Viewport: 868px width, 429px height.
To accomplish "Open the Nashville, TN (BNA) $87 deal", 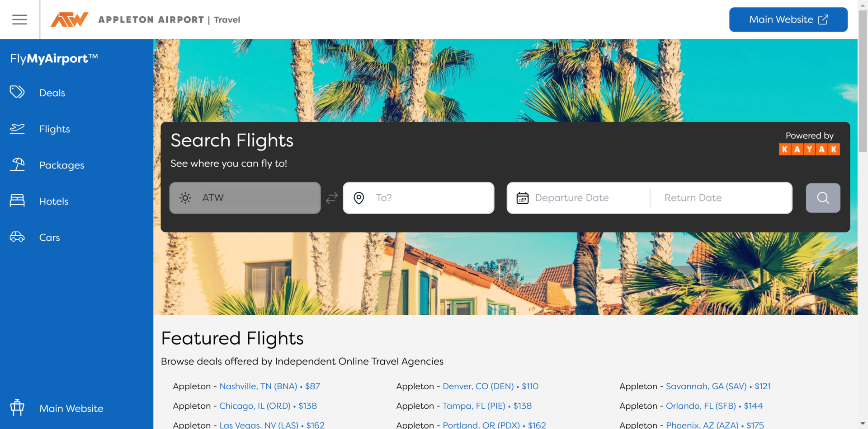I will coord(258,386).
